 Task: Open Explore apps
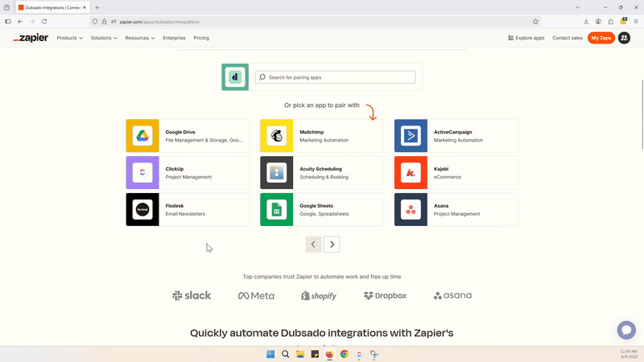click(526, 38)
